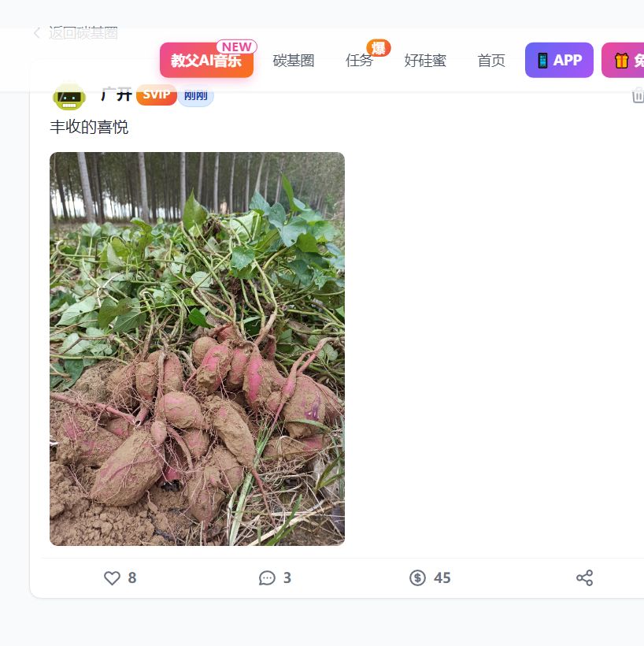Click the gift icon button
Viewport: 644px width, 646px height.
pyautogui.click(x=623, y=60)
